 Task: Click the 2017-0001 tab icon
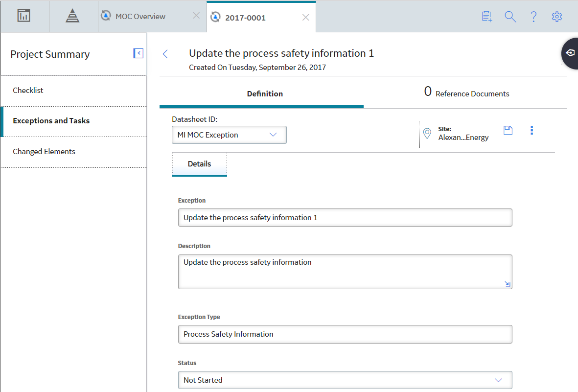[x=215, y=17]
